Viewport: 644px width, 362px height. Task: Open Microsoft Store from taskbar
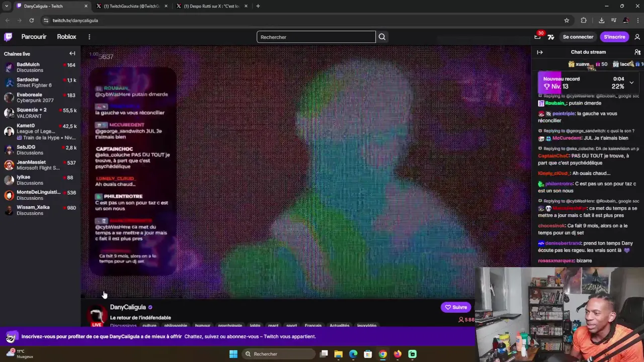tap(368, 354)
